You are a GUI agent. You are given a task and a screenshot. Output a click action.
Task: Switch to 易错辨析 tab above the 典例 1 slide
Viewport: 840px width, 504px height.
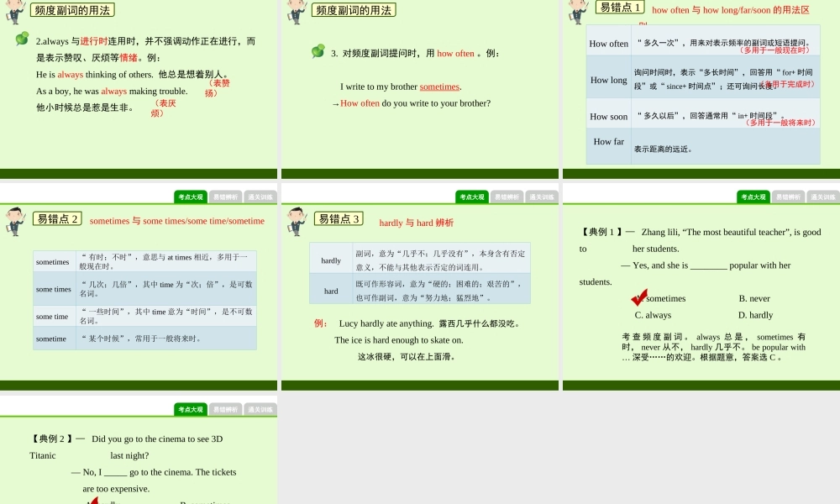coord(788,197)
